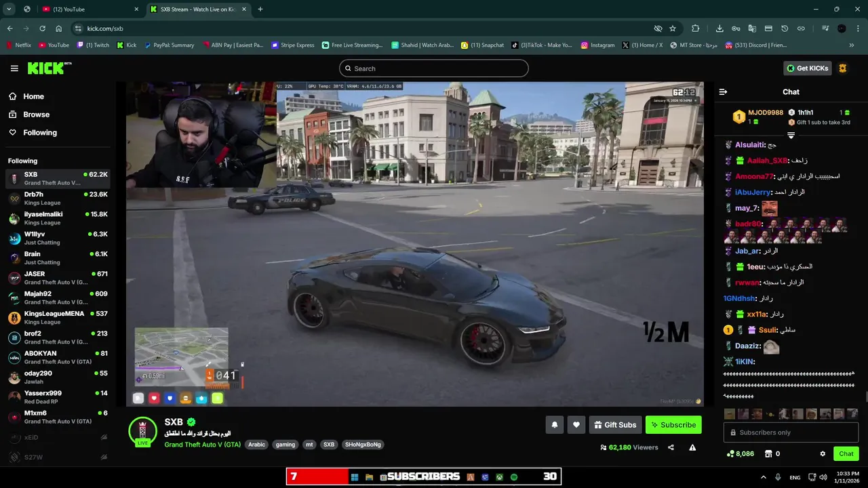Open the channel points 8,086 balance
Viewport: 868px width, 488px height.
740,454
